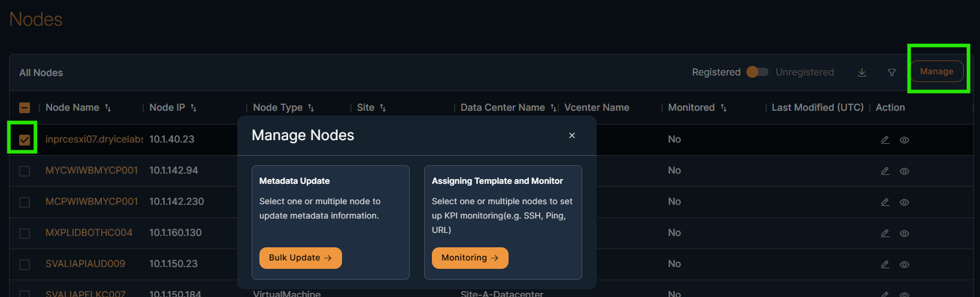Click edit pencil for MCPWIWBMYCP001 row
Image resolution: width=980 pixels, height=297 pixels.
pos(885,202)
